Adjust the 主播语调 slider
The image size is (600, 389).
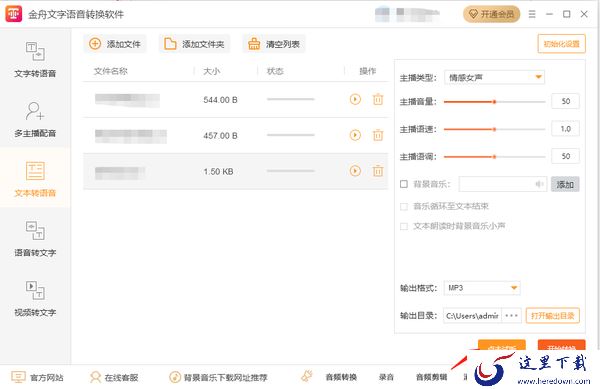494,156
